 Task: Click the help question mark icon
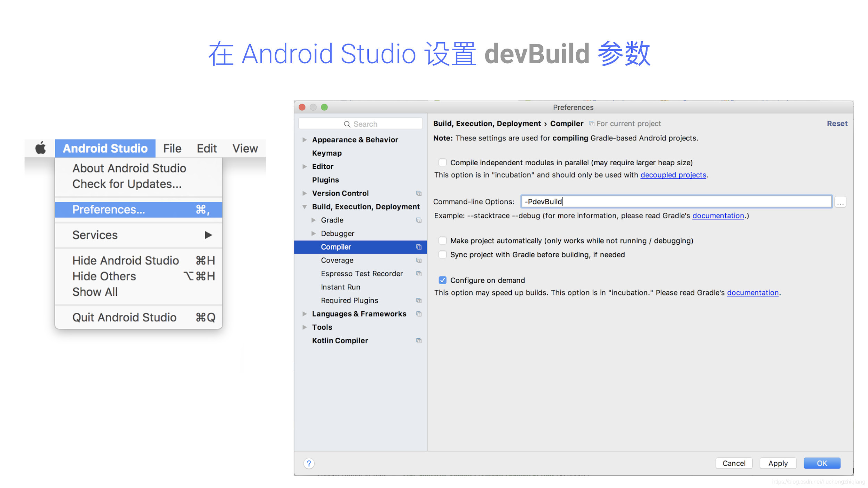(x=309, y=463)
